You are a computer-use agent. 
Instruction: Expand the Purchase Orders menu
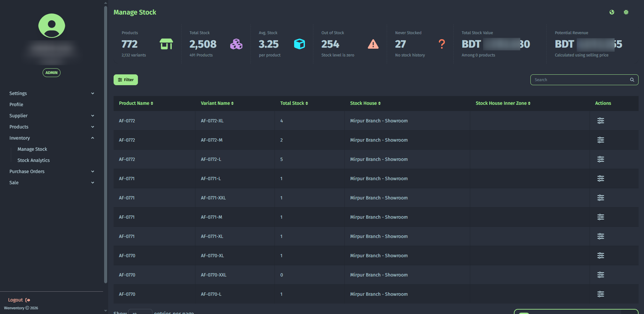pos(51,171)
